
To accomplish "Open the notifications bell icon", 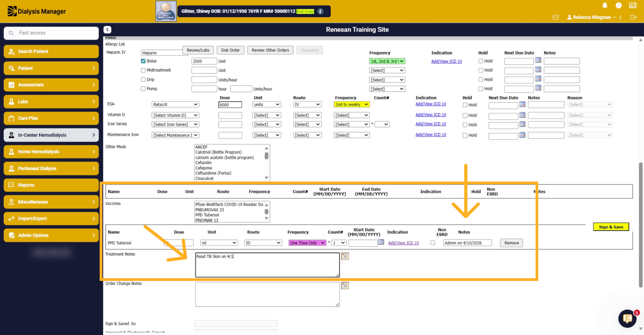I will pyautogui.click(x=605, y=5).
